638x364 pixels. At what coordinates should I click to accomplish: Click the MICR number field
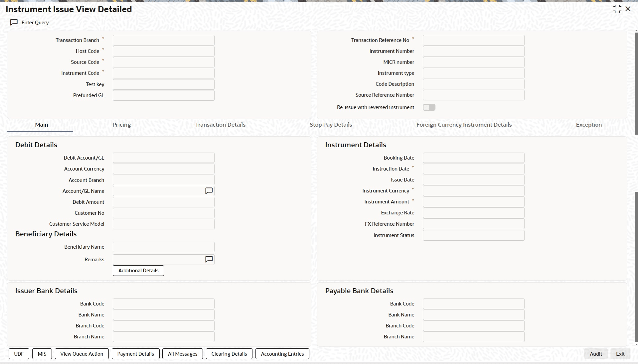[x=474, y=62]
